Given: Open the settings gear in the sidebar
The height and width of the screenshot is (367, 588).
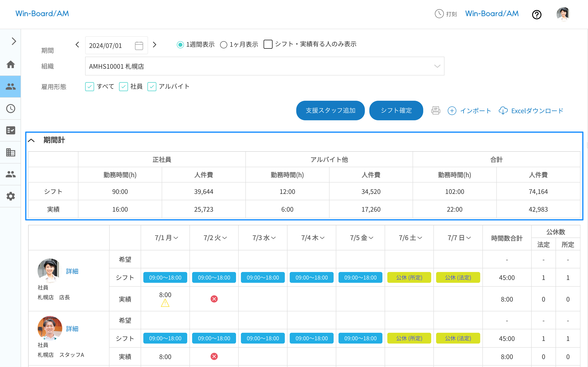Looking at the screenshot, I should tap(10, 196).
